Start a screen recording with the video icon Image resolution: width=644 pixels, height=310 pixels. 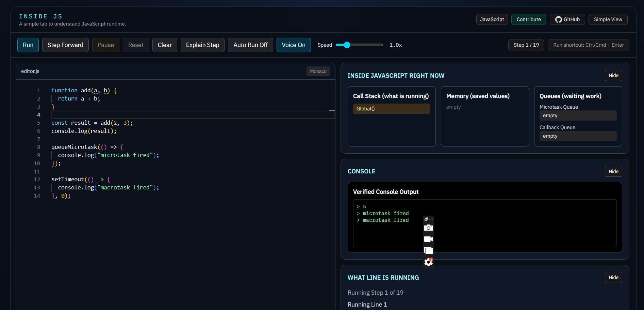tap(428, 239)
